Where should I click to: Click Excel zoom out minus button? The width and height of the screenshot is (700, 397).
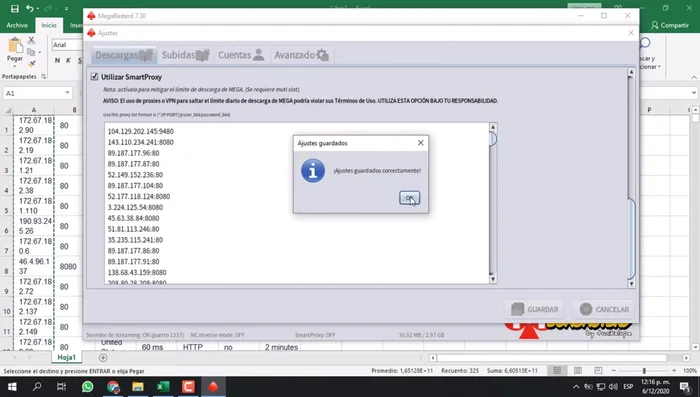coord(613,371)
